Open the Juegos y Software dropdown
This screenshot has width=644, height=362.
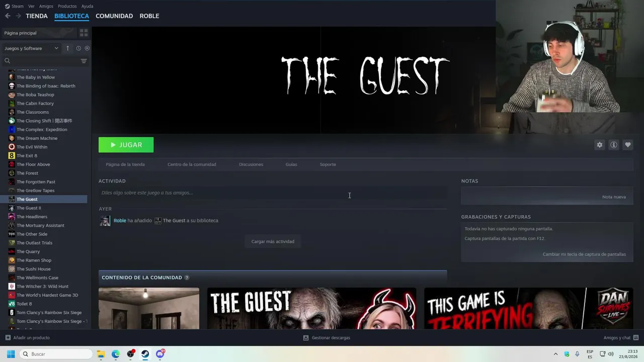pos(31,48)
